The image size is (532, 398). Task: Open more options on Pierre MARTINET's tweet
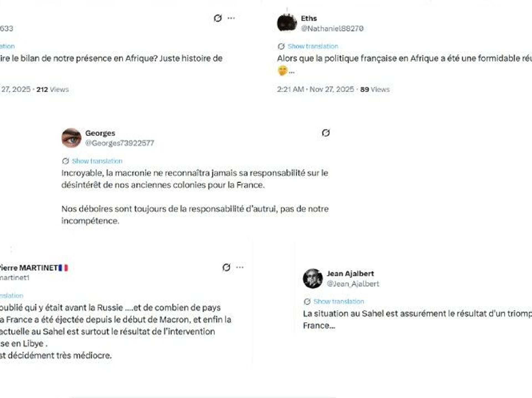(x=240, y=267)
